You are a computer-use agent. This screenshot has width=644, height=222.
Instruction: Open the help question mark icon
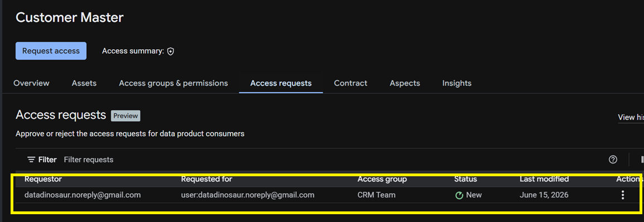point(613,160)
